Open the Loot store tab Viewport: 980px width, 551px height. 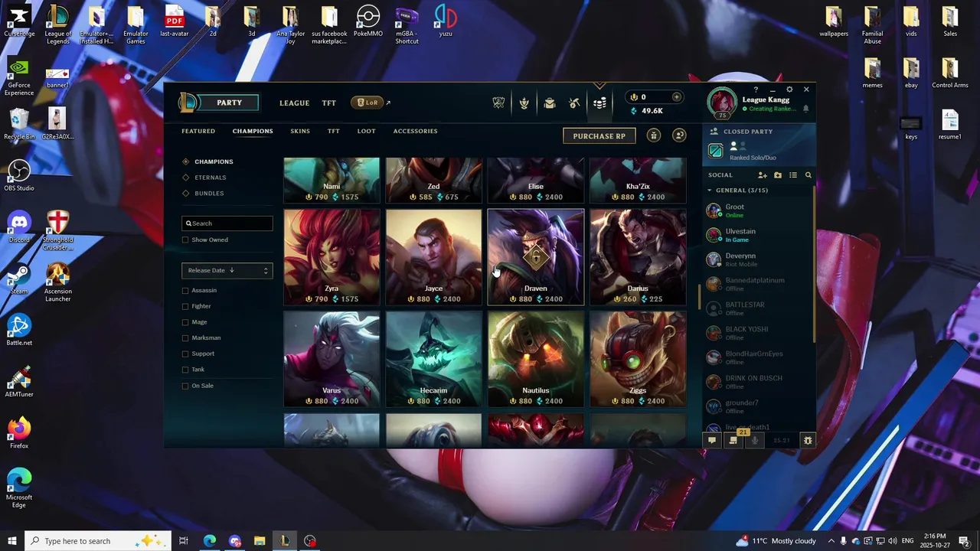click(367, 132)
